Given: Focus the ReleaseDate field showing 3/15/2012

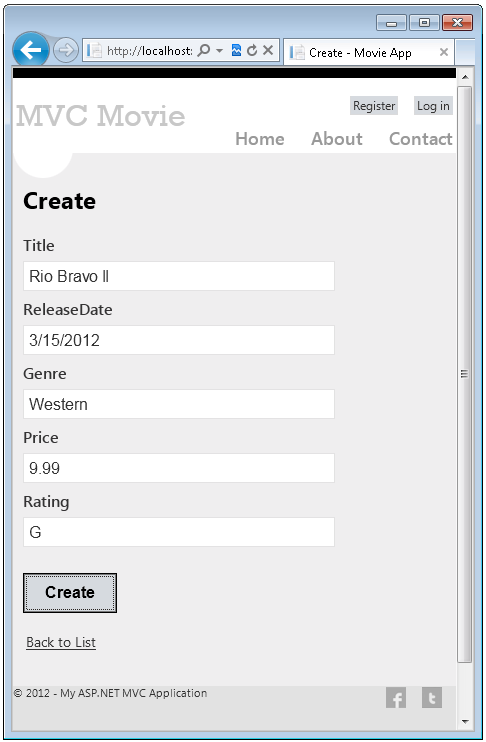Looking at the screenshot, I should coord(179,340).
